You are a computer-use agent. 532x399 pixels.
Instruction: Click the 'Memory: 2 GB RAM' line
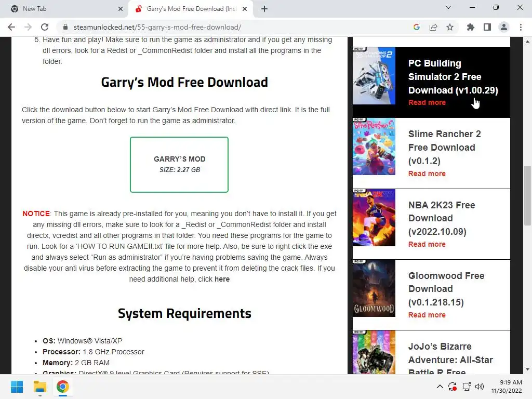(76, 363)
